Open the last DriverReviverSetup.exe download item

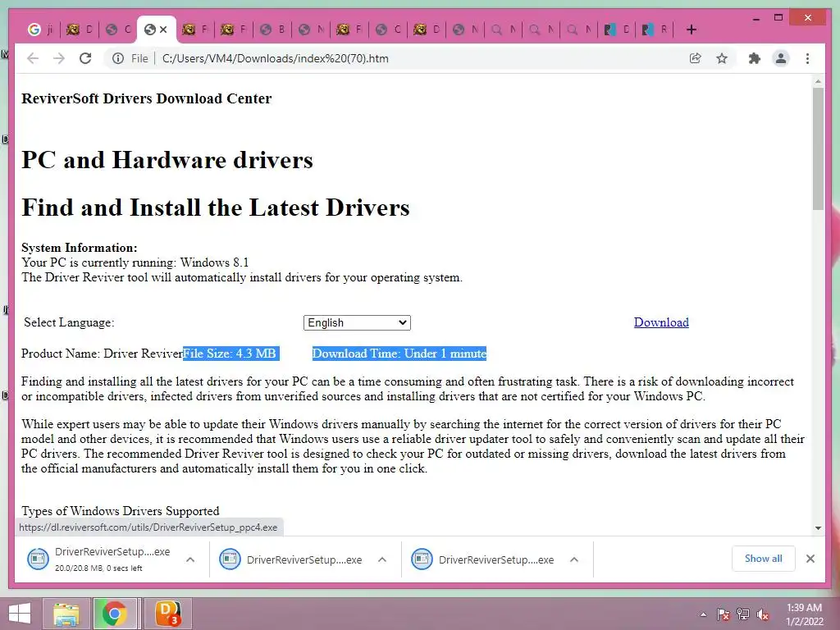[x=482, y=559]
